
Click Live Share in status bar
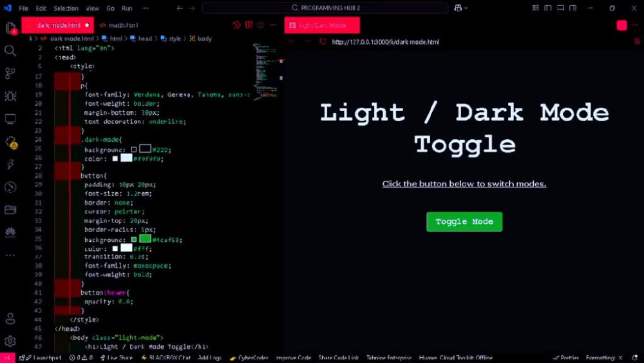tap(116, 358)
